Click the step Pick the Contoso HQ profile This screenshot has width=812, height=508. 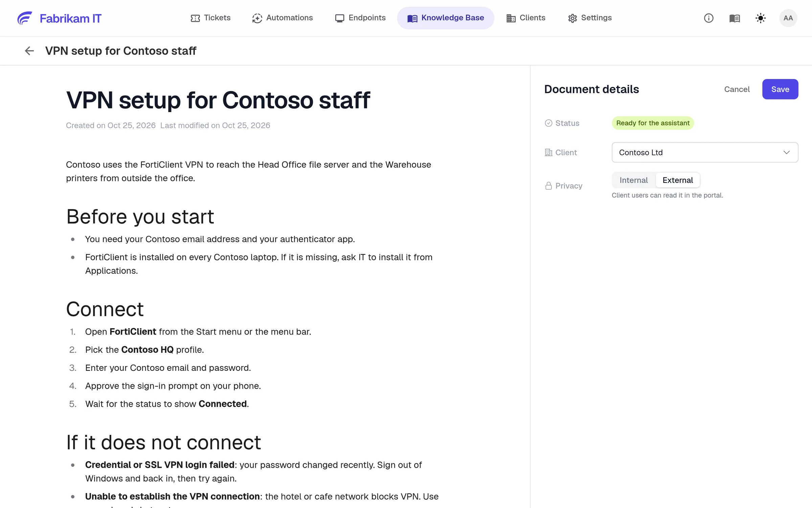click(144, 350)
